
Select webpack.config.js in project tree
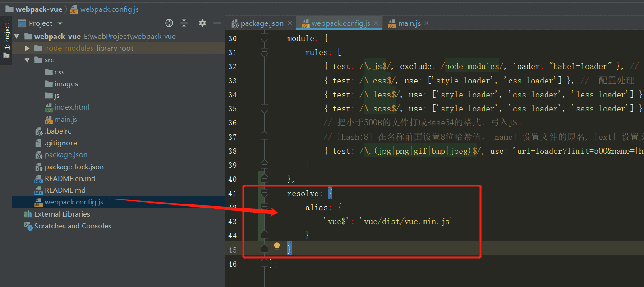point(69,202)
